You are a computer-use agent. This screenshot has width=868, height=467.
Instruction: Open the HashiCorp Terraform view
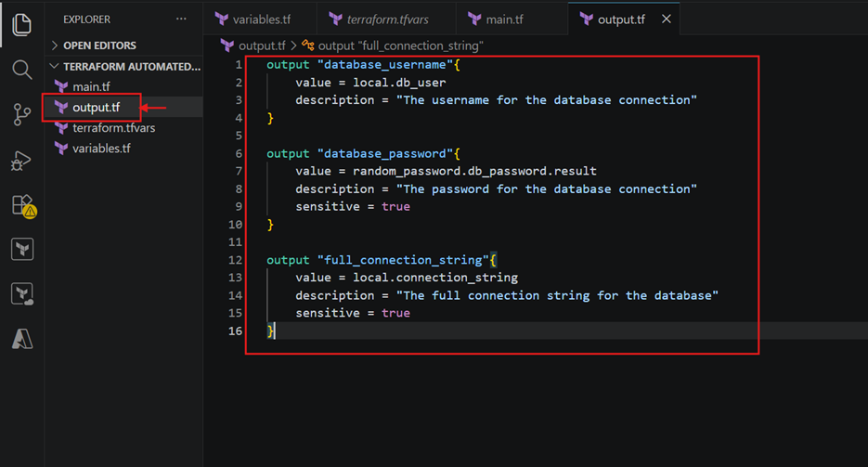22,250
